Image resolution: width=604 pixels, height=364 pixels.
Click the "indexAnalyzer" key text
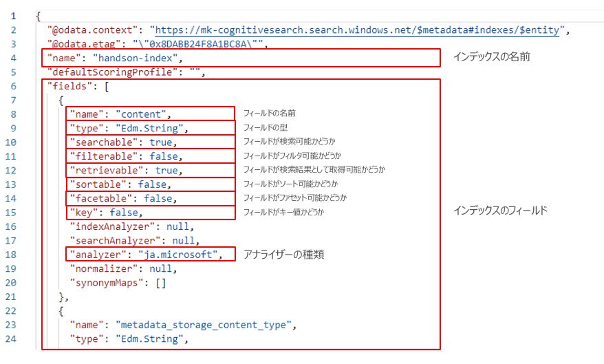(x=113, y=227)
